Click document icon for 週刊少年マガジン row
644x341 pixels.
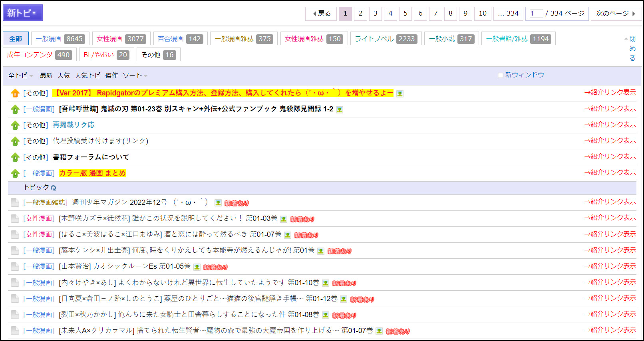[x=15, y=202]
